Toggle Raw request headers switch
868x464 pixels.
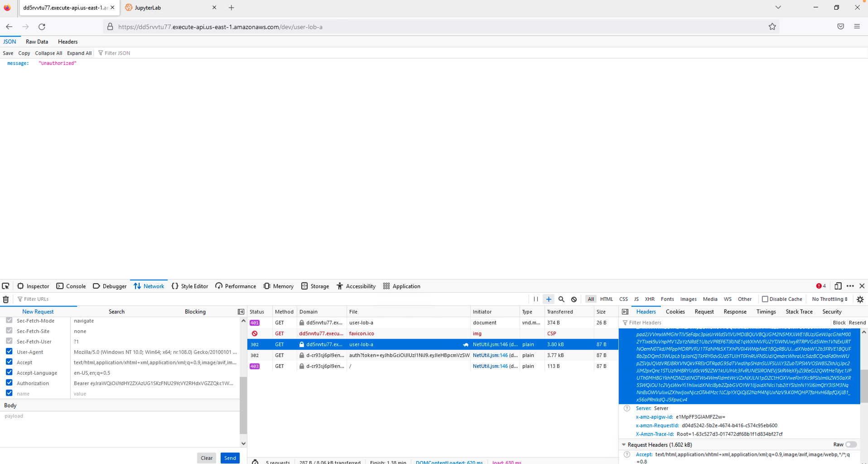point(851,445)
